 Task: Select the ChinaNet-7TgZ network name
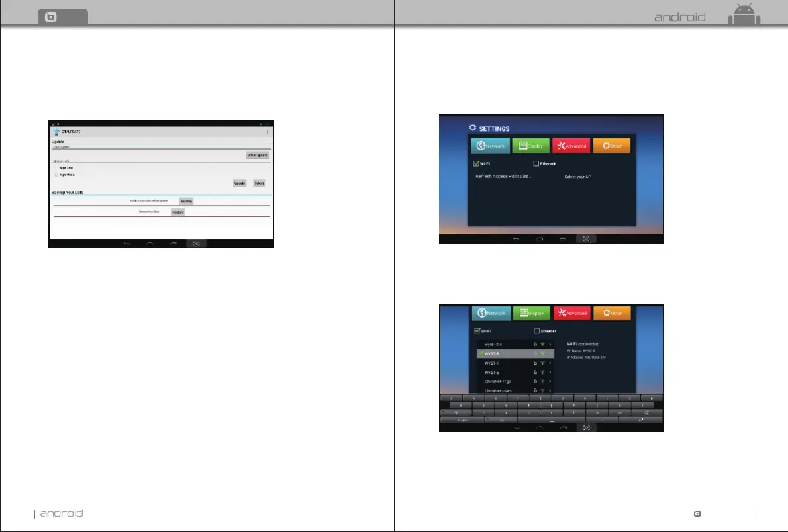click(x=498, y=381)
